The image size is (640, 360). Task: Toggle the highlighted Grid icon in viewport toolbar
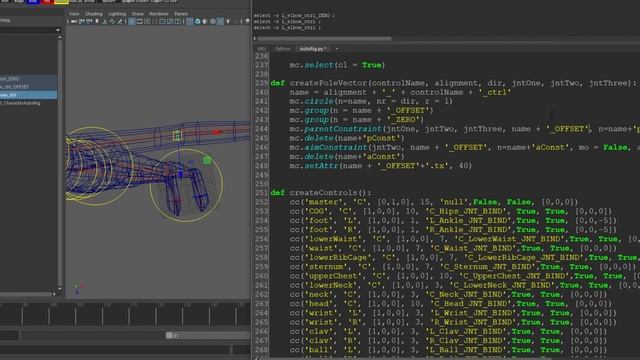[x=132, y=21]
